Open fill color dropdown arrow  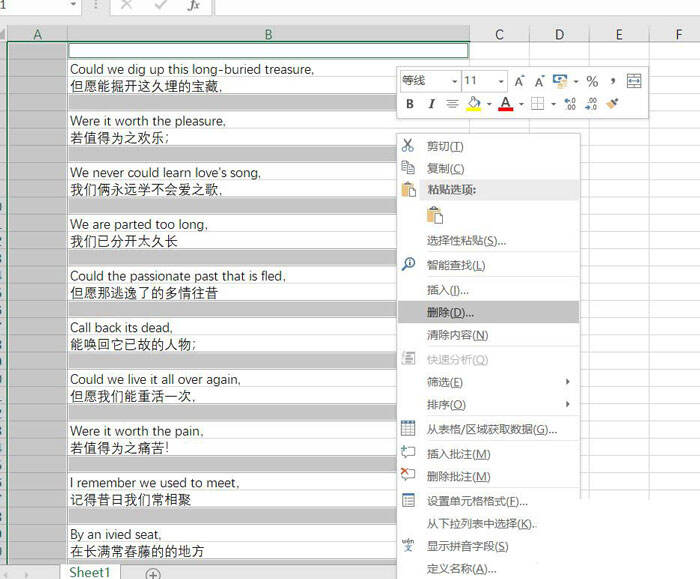tap(489, 104)
